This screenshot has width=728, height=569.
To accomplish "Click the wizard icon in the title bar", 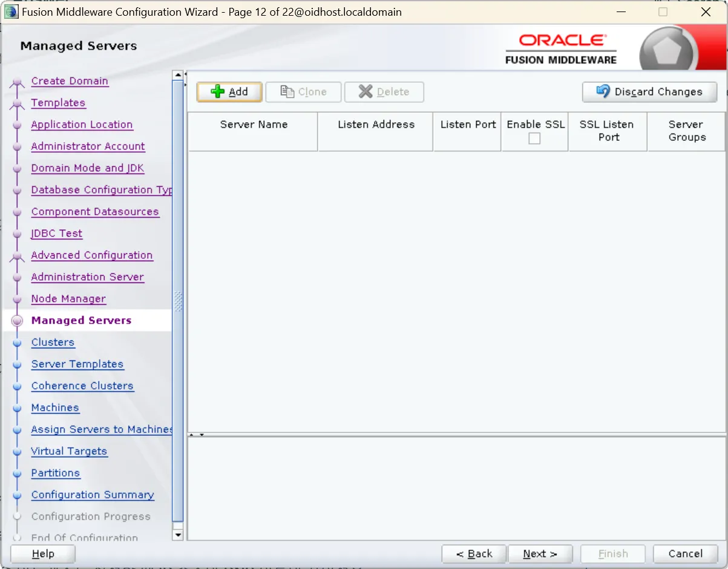I will 11,11.
